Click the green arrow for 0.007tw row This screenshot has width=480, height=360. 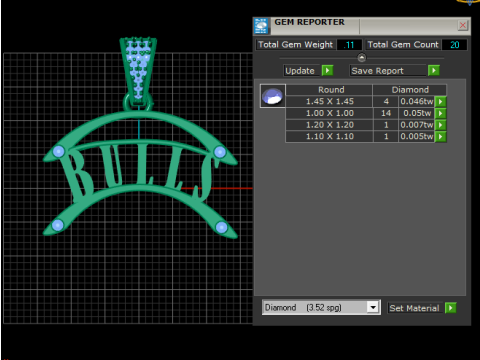pos(441,125)
